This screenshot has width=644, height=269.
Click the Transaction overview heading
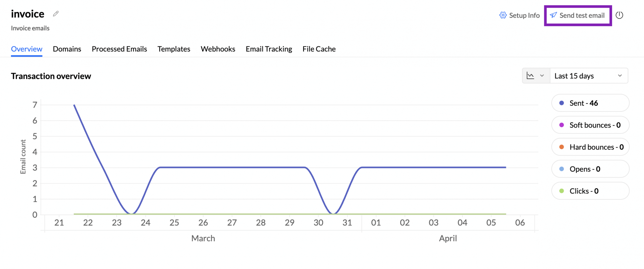[51, 76]
